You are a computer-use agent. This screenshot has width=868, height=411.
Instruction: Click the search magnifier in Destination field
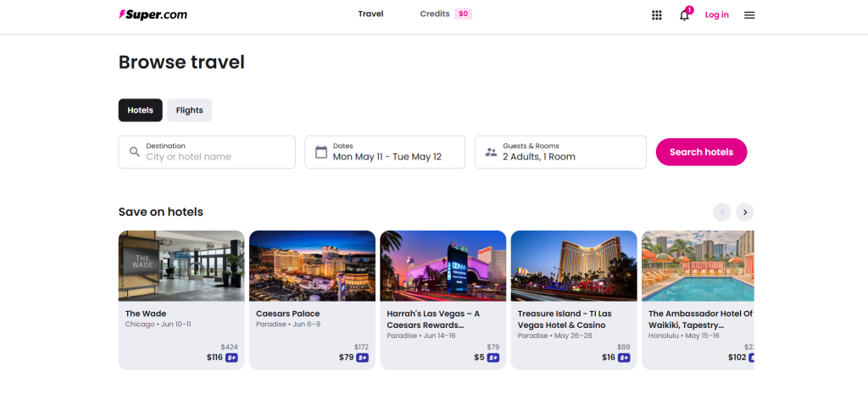pos(135,152)
